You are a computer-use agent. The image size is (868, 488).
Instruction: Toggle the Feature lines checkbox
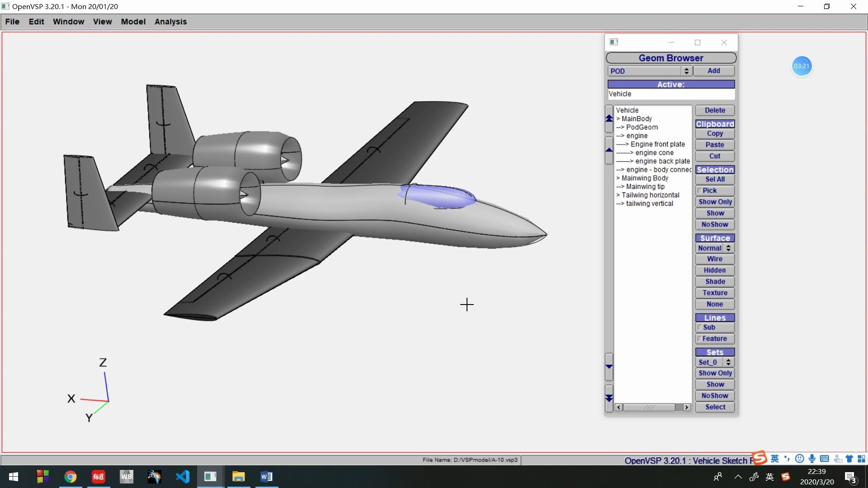(x=700, y=339)
